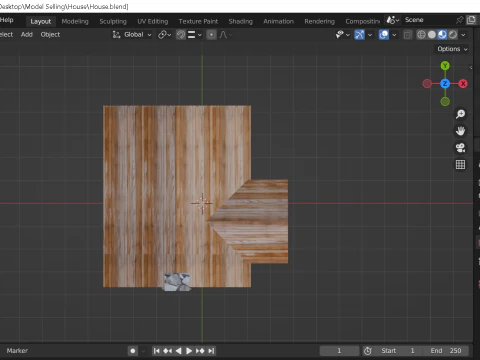
Task: Click the End frame field
Action: click(x=445, y=351)
